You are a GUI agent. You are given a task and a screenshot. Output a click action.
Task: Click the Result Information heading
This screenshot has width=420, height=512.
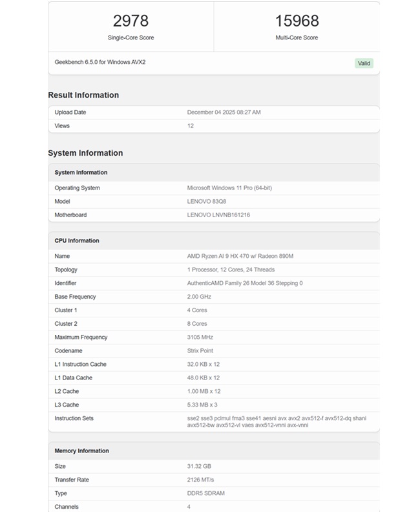83,95
